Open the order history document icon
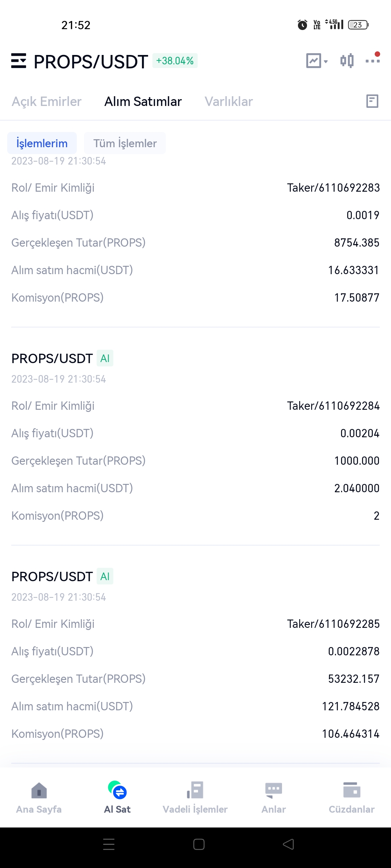Image resolution: width=391 pixels, height=868 pixels. pos(372,101)
